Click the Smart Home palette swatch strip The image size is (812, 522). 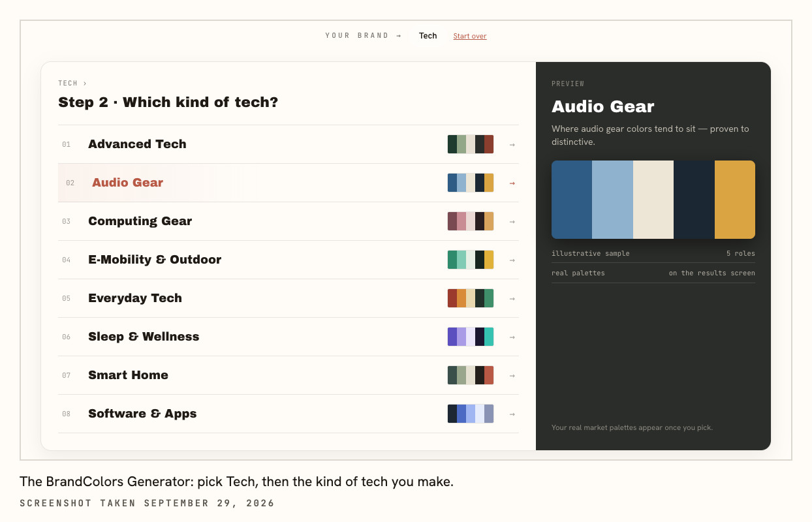click(471, 375)
